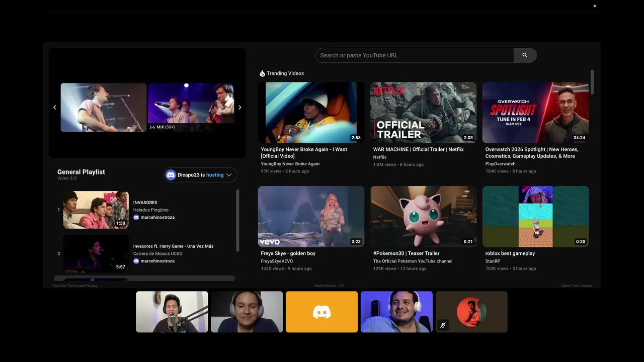The width and height of the screenshot is (644, 362).
Task: Open the YoungBoy Never Broke Again video thumbnail
Action: point(311,113)
